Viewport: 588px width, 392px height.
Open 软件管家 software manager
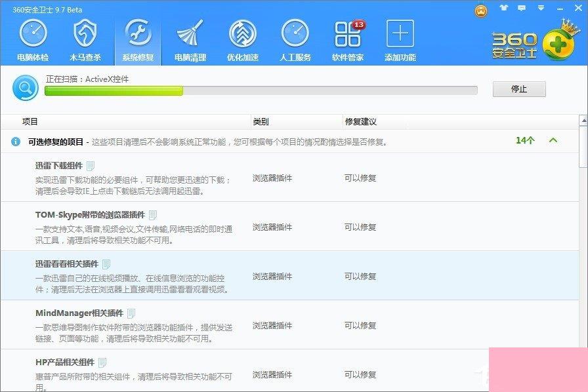coord(348,41)
